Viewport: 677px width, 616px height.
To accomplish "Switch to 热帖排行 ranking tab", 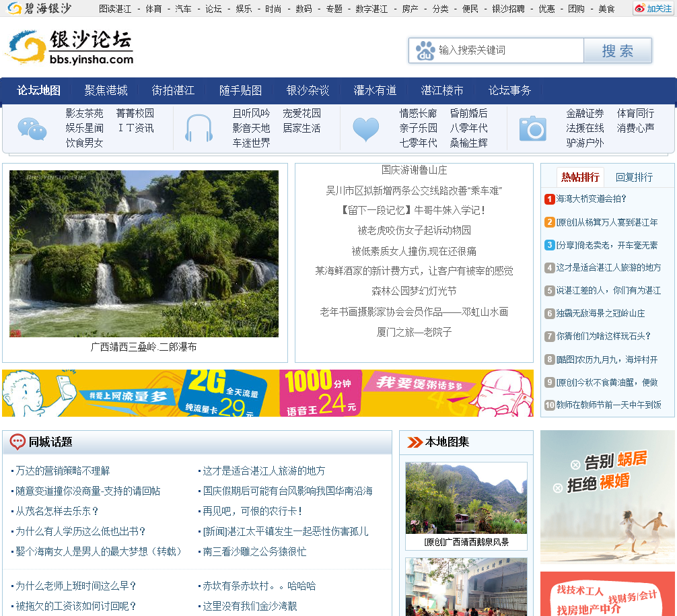I will click(x=580, y=177).
